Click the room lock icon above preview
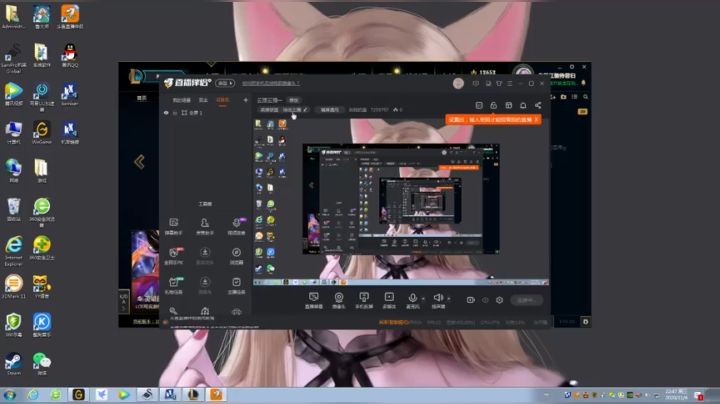720x404 pixels. pyautogui.click(x=494, y=106)
